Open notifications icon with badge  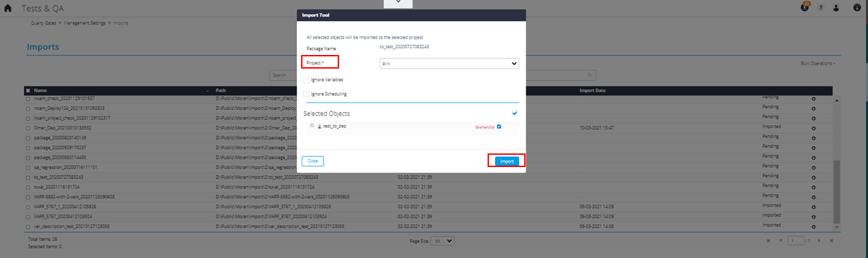[x=805, y=7]
